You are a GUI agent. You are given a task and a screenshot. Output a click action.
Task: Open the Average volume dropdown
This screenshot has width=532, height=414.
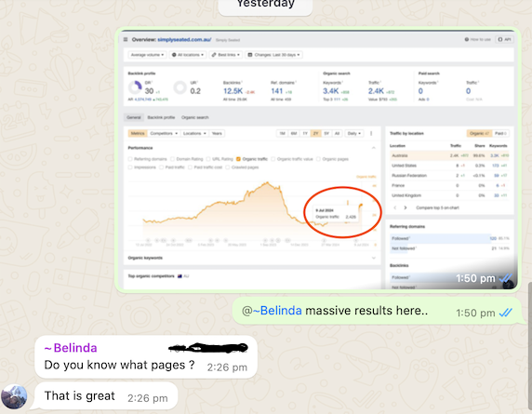click(x=147, y=55)
